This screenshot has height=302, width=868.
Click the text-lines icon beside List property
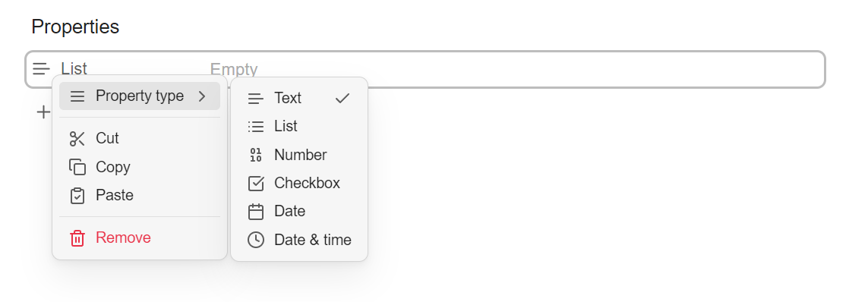click(x=41, y=69)
